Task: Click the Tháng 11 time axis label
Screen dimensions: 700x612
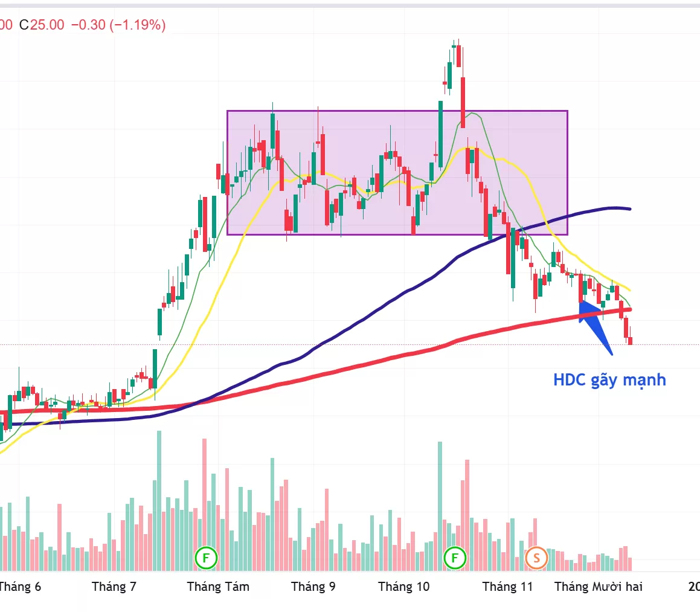Action: (508, 587)
